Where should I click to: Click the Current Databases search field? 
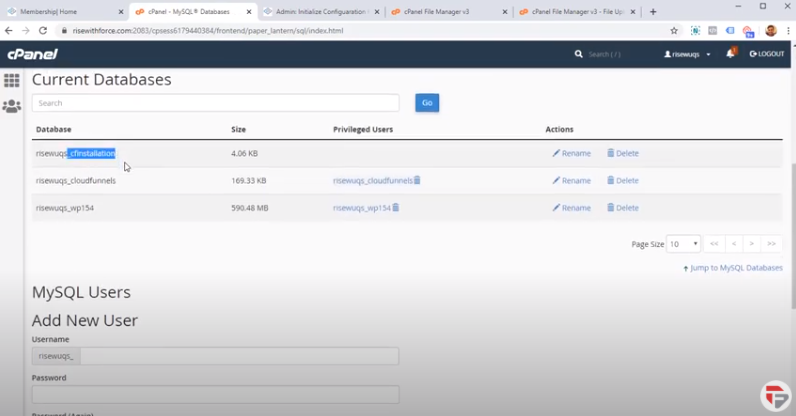point(215,103)
